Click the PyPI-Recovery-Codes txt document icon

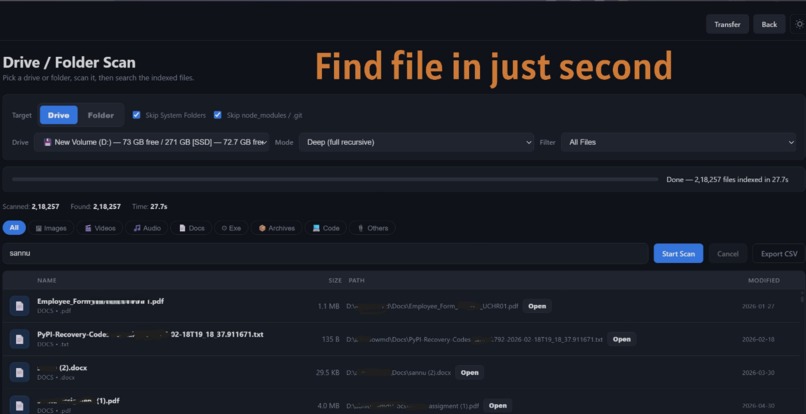(20, 339)
